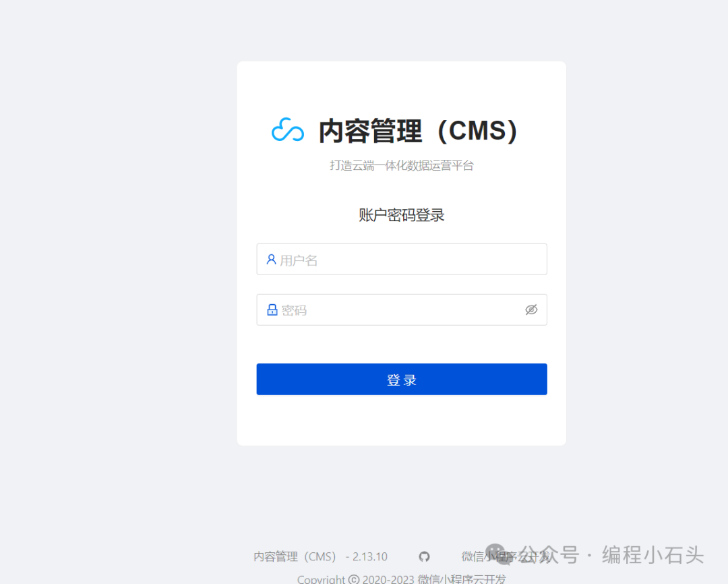Click the 打造云端一体化数据运营平台 subtitle
The height and width of the screenshot is (584, 728).
402,165
